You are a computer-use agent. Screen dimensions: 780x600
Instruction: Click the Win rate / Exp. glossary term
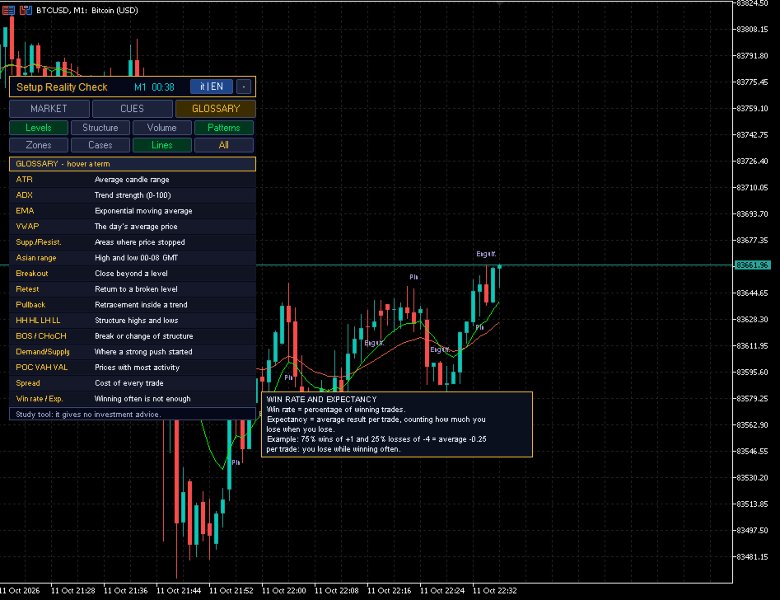click(39, 399)
